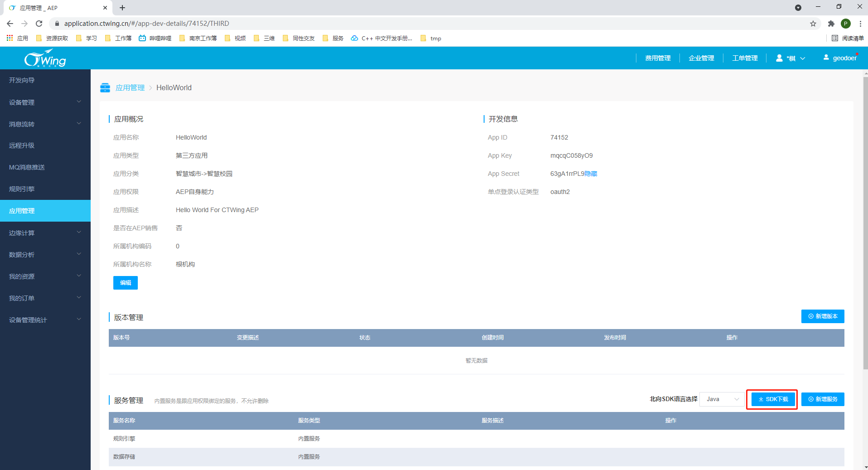Open the 三维 bookmark folder

click(264, 38)
